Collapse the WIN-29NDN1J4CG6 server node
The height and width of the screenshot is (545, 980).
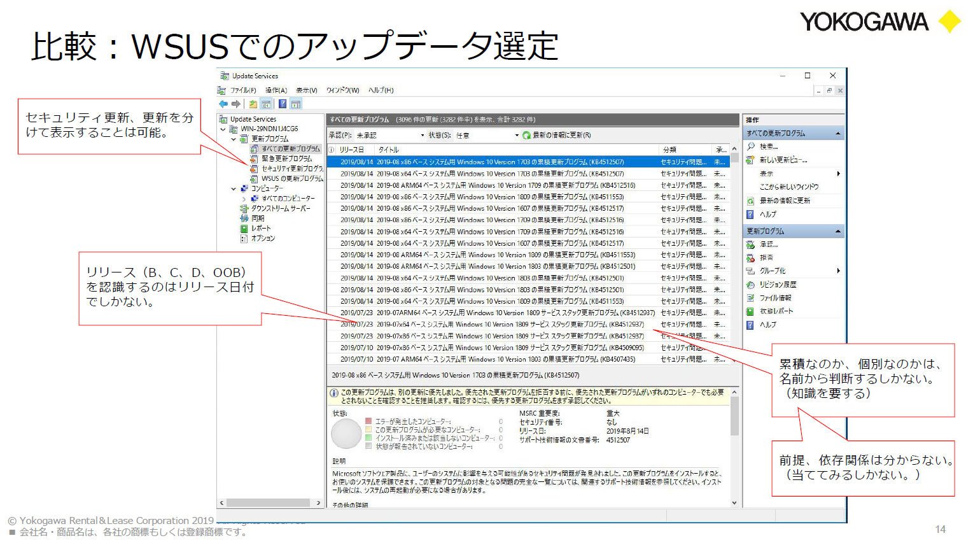223,129
